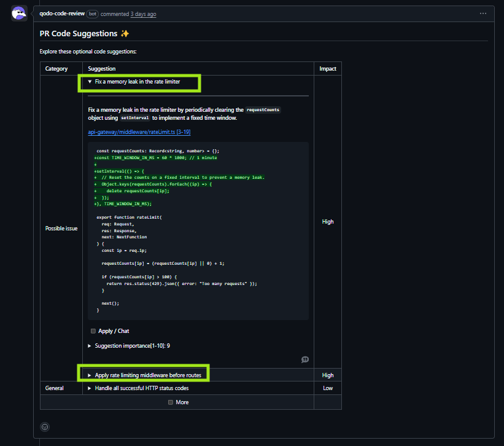Click the 'High' impact cell beside the code block
This screenshot has height=446, width=504.
pos(328,222)
